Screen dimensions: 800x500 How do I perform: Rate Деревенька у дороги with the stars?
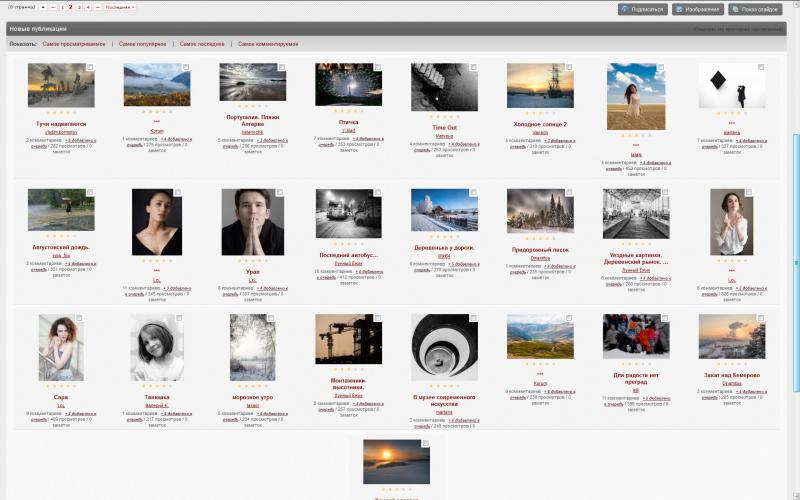coord(444,236)
